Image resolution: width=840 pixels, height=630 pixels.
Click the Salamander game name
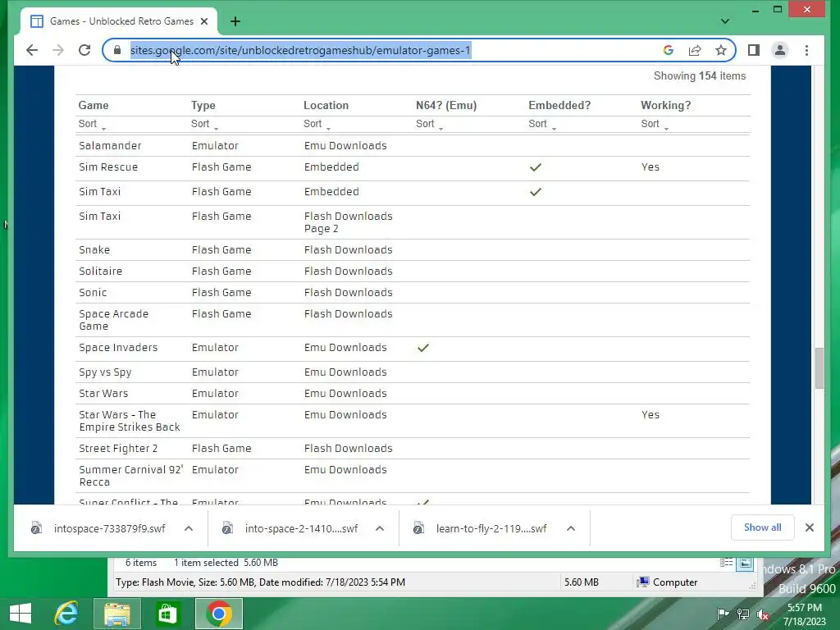pyautogui.click(x=110, y=146)
